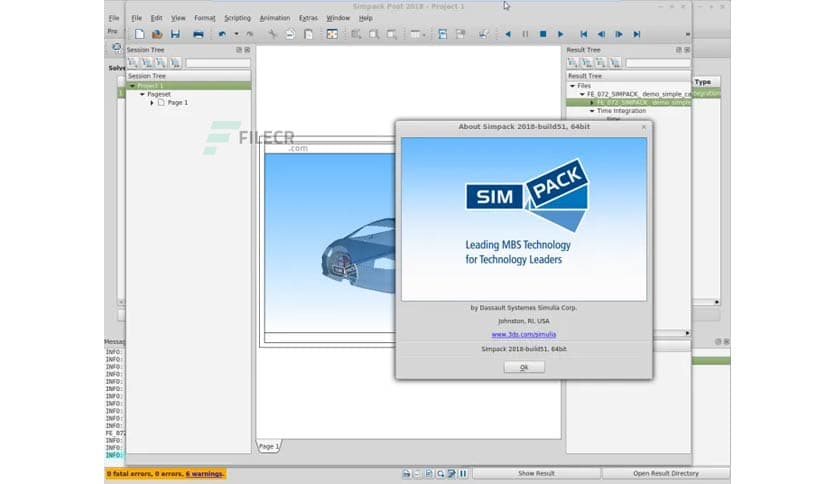The height and width of the screenshot is (484, 836).
Task: Click Result Tree horizontal scroll right arrow
Action: click(x=687, y=333)
